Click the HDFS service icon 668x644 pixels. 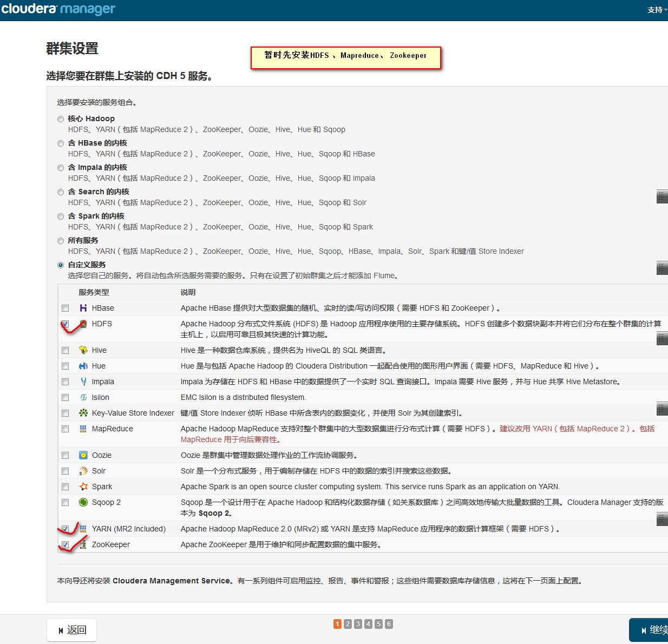(x=83, y=324)
